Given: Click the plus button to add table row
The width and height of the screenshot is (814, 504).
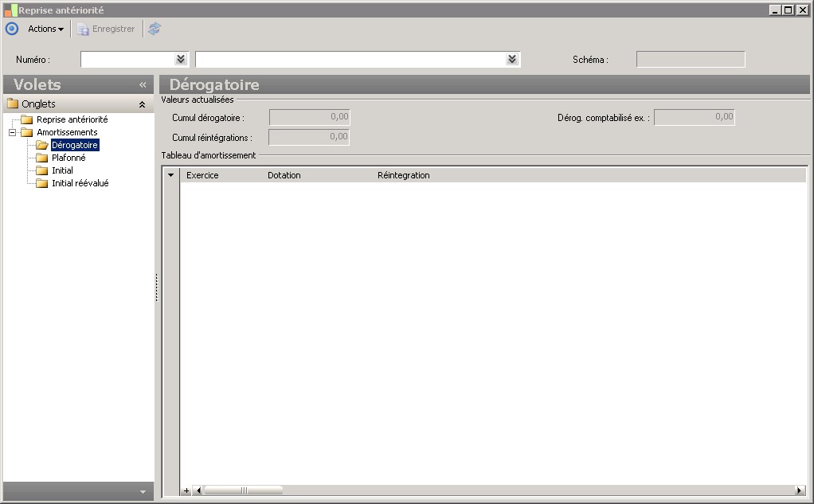Looking at the screenshot, I should point(186,490).
